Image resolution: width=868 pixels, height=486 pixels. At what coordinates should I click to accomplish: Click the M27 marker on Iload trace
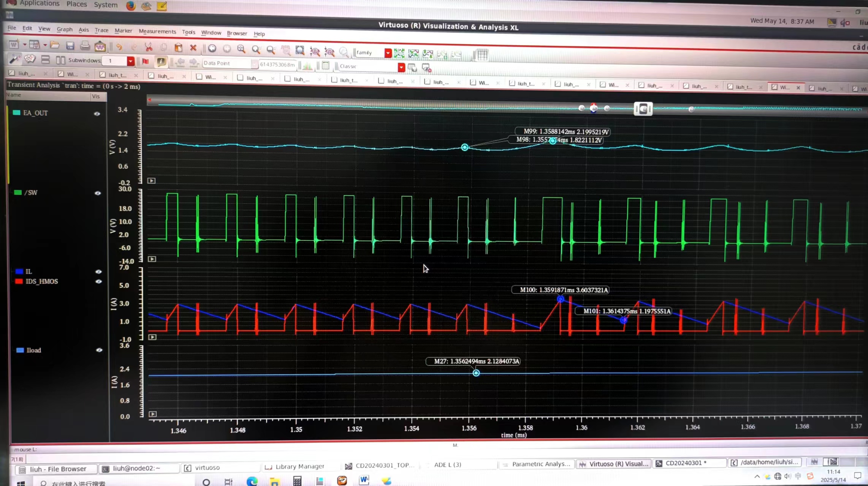(x=476, y=373)
